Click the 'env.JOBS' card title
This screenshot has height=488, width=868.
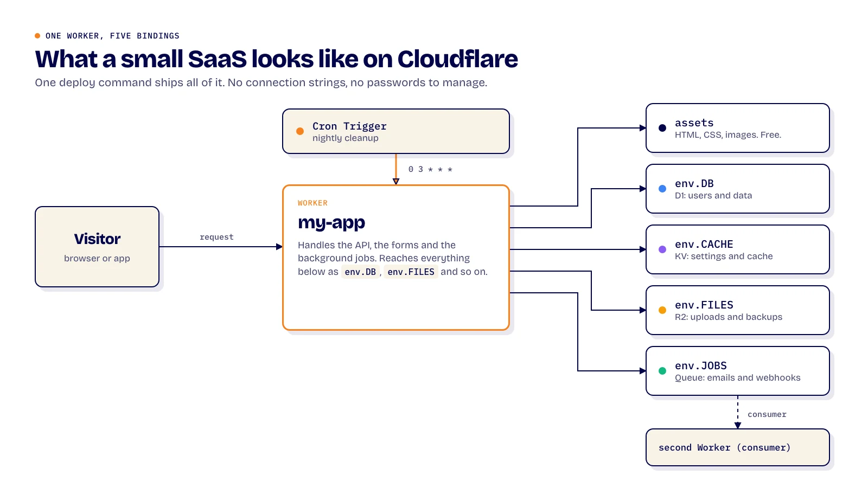pos(700,366)
